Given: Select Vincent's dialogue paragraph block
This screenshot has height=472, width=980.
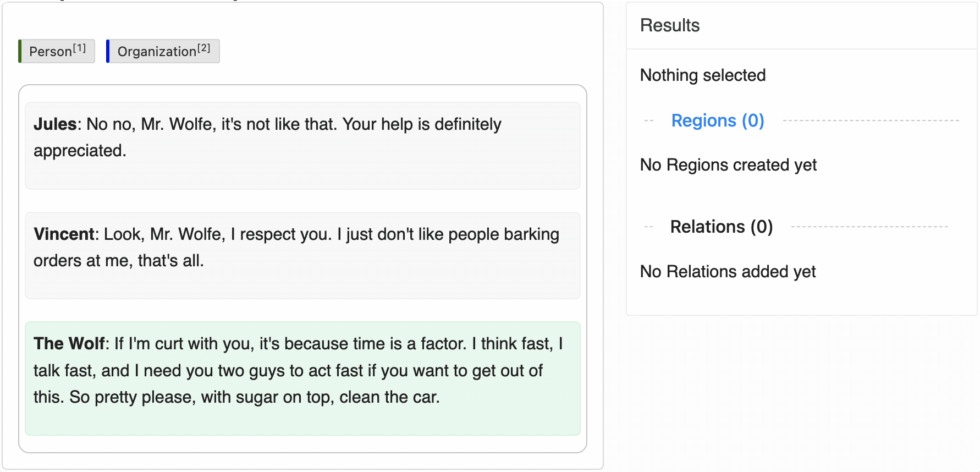Looking at the screenshot, I should tap(302, 255).
